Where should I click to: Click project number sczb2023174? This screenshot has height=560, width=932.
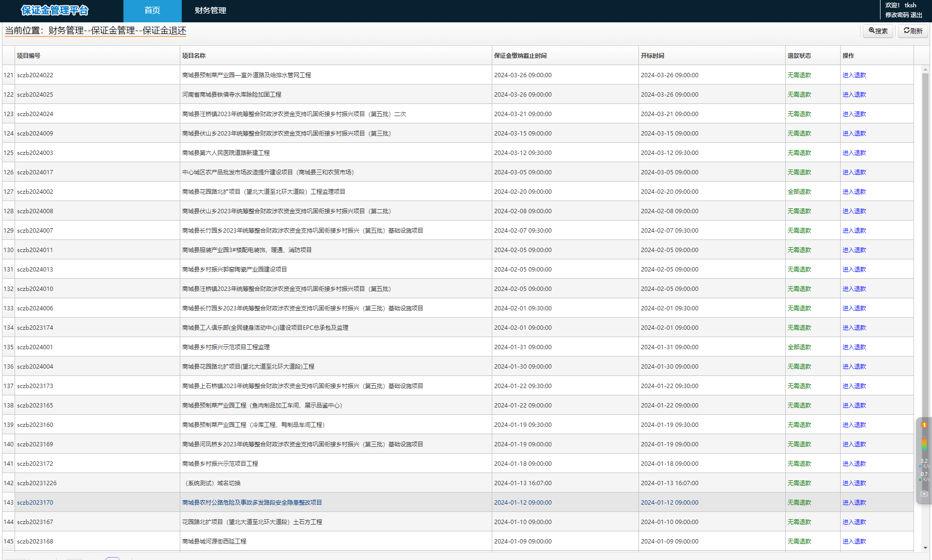pos(35,328)
